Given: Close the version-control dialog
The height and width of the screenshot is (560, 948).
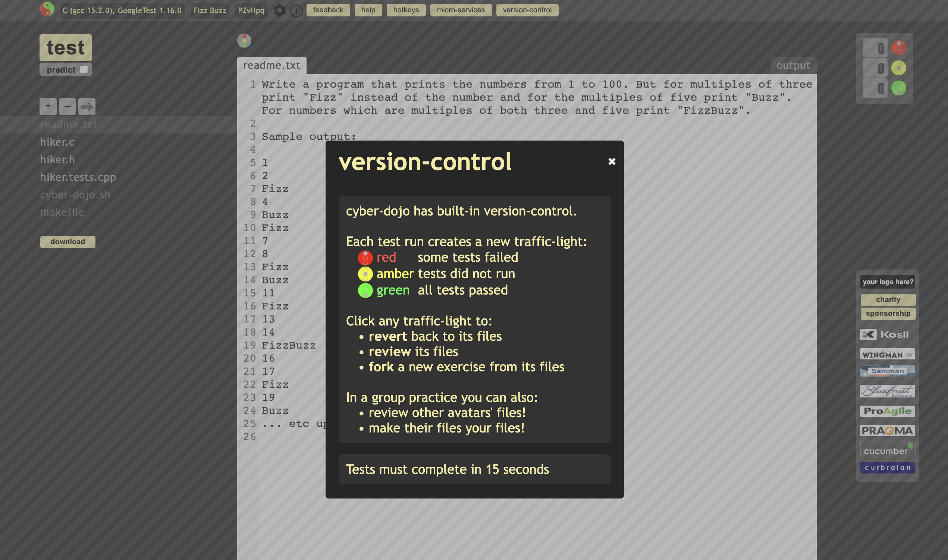Looking at the screenshot, I should point(612,161).
